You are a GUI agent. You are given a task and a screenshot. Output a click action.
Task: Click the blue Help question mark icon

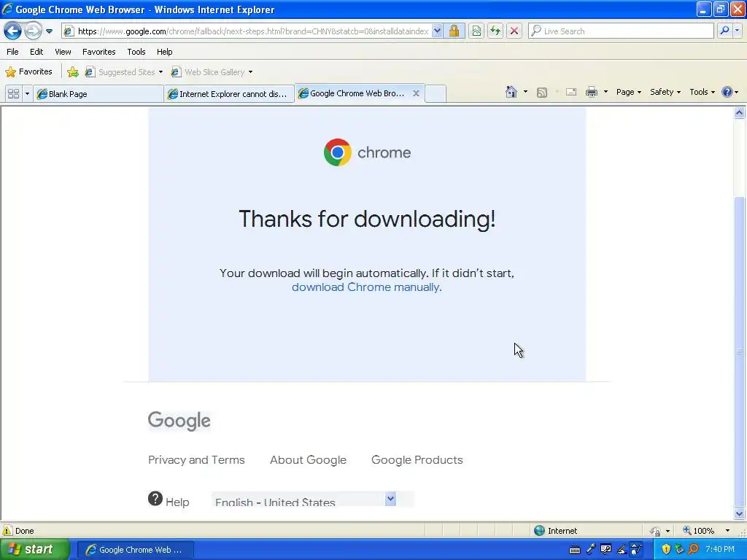(x=727, y=92)
